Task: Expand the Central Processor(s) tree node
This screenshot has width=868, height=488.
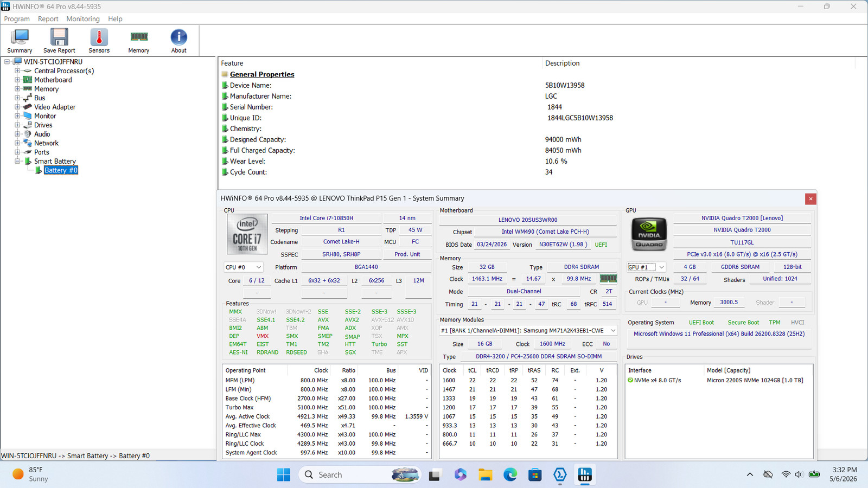Action: click(x=17, y=71)
